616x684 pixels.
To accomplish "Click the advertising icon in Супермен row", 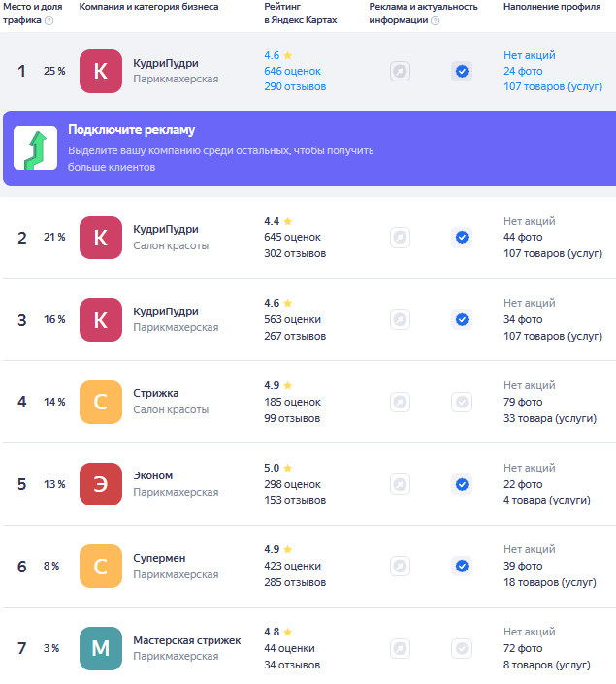I will pos(400,567).
